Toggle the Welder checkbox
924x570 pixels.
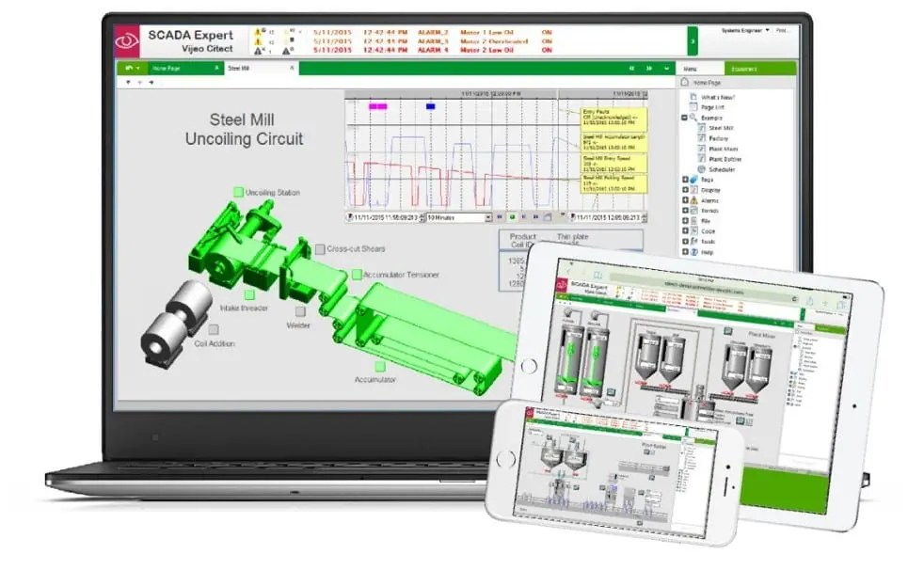300,311
